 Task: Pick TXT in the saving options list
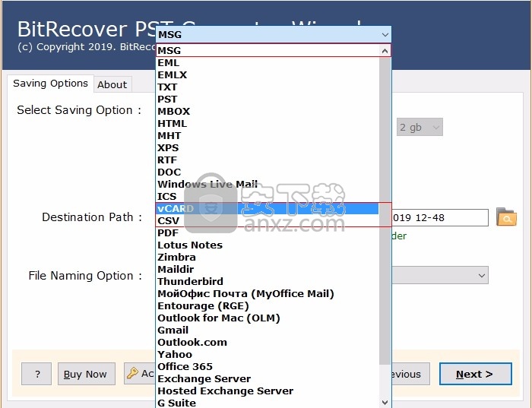[x=268, y=87]
